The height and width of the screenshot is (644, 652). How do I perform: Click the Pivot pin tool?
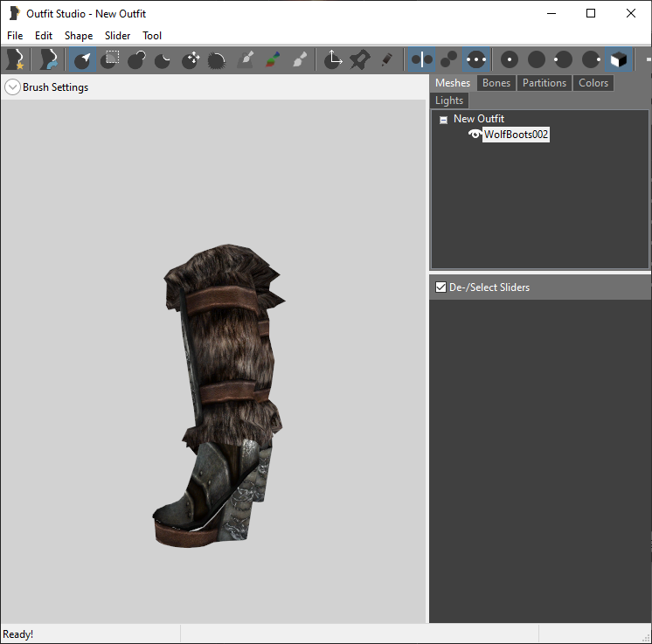coord(360,59)
